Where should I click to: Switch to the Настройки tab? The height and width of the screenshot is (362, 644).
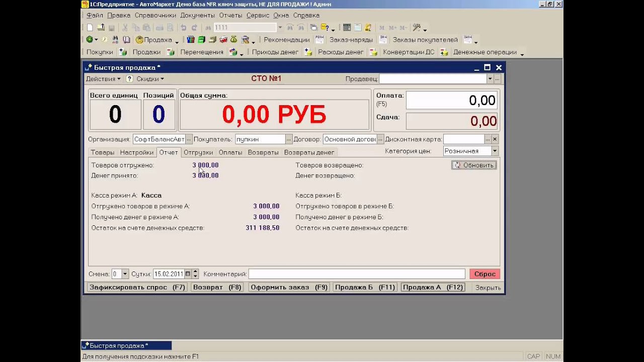pyautogui.click(x=137, y=152)
